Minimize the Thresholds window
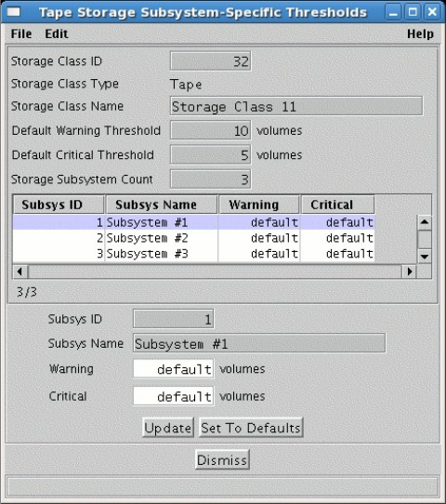The width and height of the screenshot is (446, 504). tap(393, 12)
